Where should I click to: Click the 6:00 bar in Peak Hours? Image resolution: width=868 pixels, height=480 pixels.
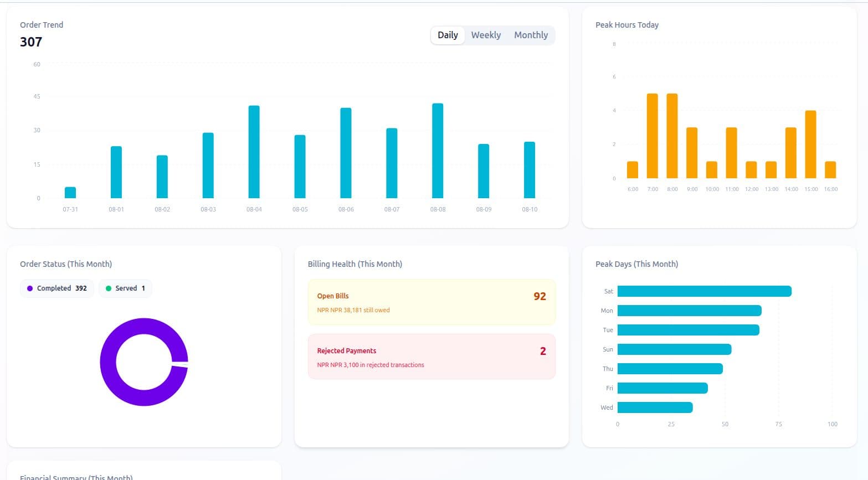pos(633,170)
